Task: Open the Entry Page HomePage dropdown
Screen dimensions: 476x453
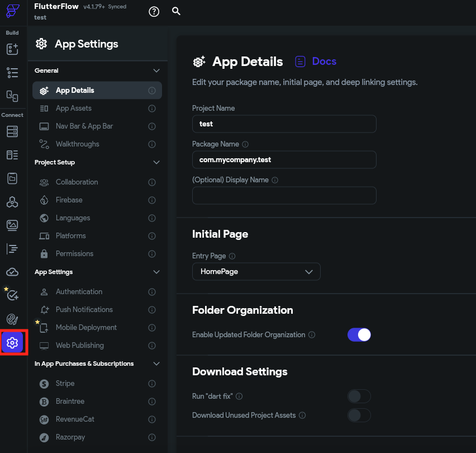Action: pyautogui.click(x=256, y=272)
